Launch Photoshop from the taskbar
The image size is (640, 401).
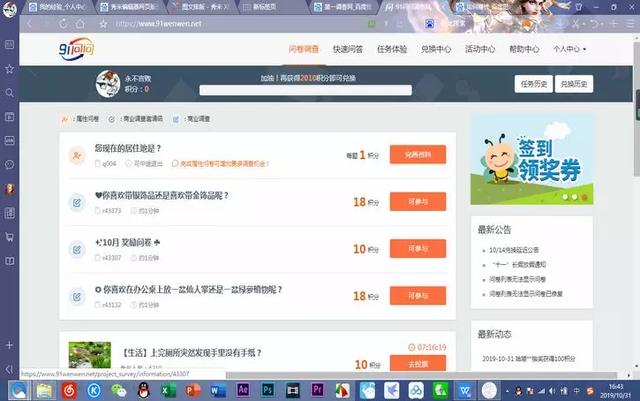coord(268,390)
